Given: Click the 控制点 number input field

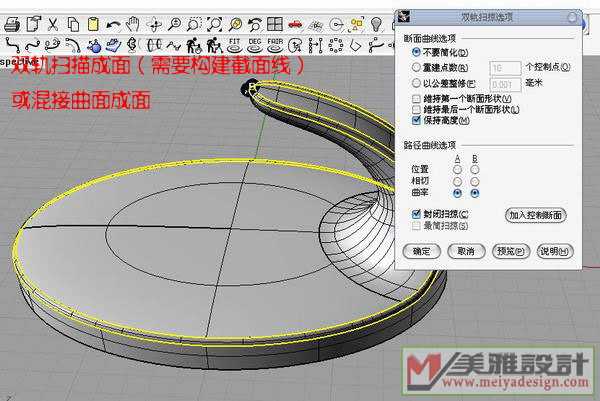Looking at the screenshot, I should 505,67.
